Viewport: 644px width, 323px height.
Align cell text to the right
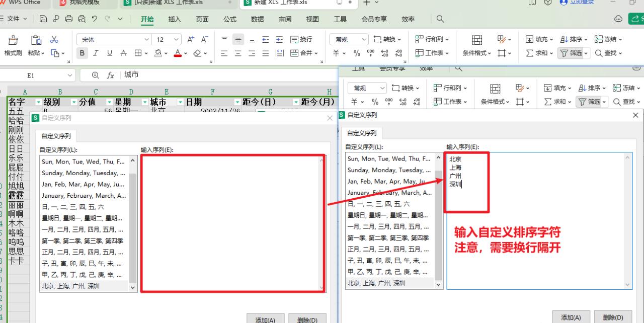pyautogui.click(x=252, y=53)
